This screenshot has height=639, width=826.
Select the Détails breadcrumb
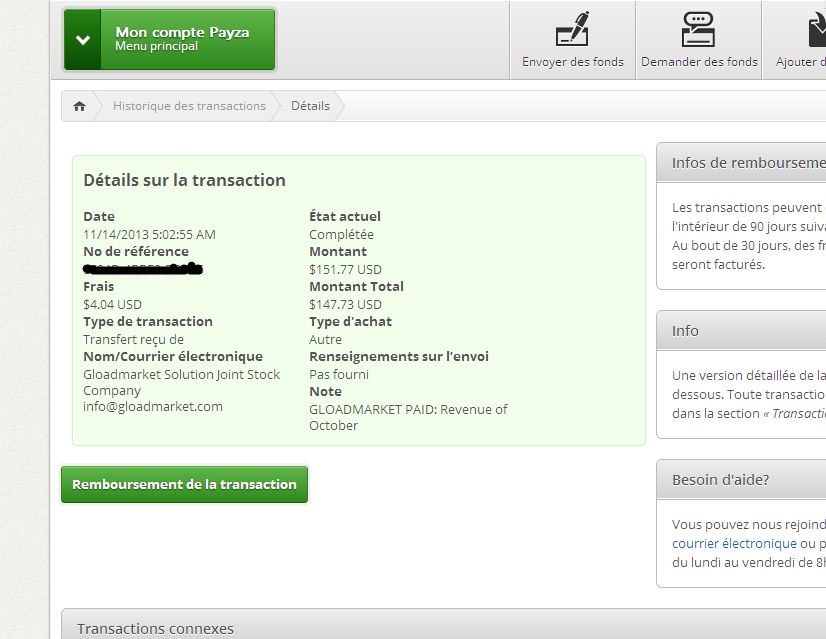click(x=310, y=106)
